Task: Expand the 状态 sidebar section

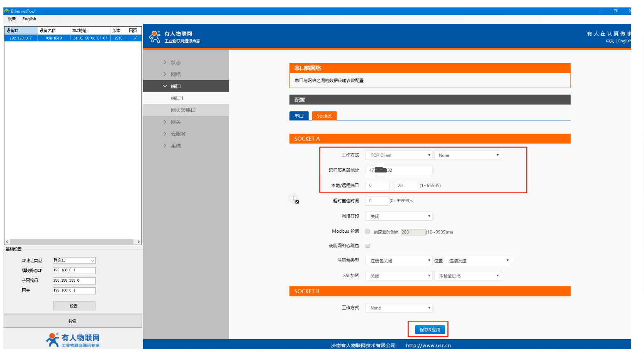Action: pos(176,62)
